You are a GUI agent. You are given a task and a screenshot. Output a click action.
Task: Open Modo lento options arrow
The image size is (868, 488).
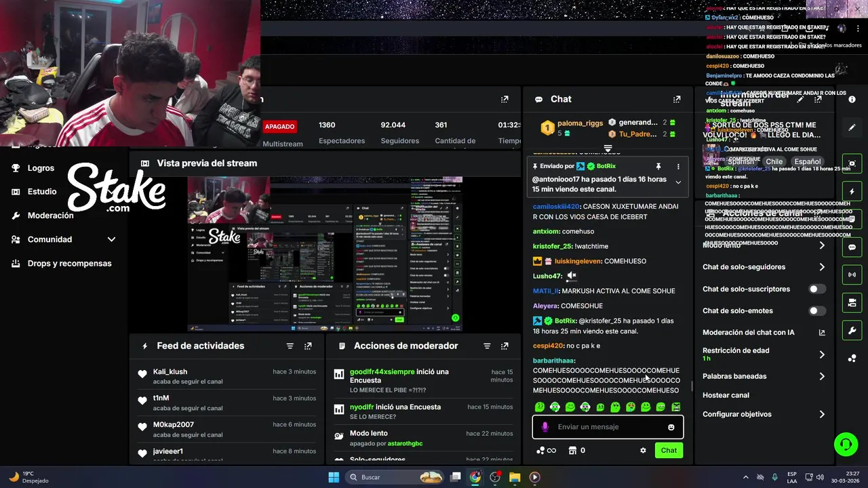(x=822, y=245)
